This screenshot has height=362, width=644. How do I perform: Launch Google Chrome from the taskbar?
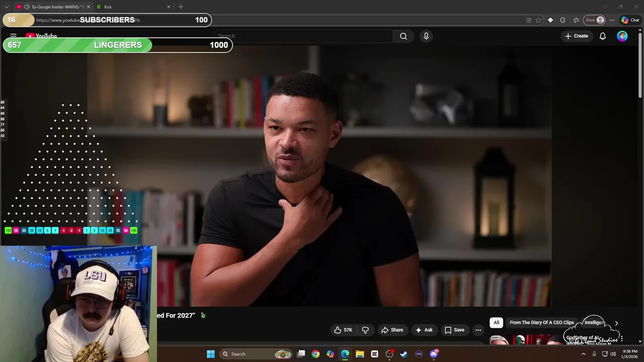tap(315, 354)
